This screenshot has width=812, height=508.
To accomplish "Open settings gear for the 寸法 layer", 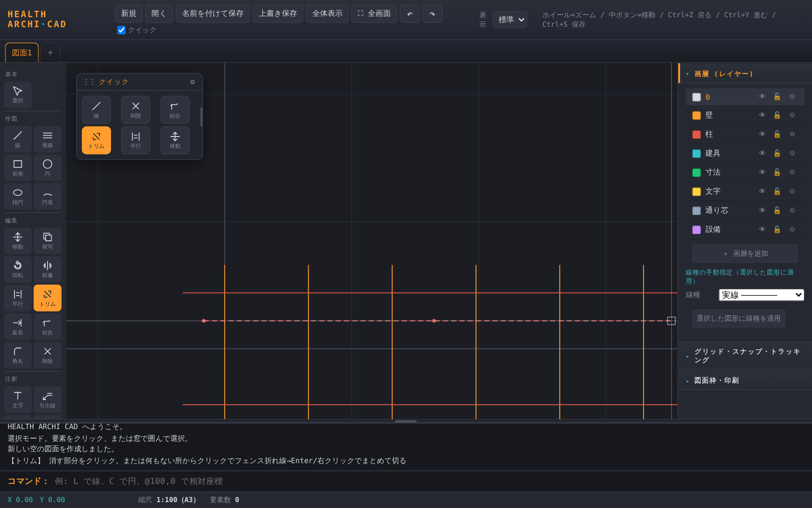I will tap(792, 172).
